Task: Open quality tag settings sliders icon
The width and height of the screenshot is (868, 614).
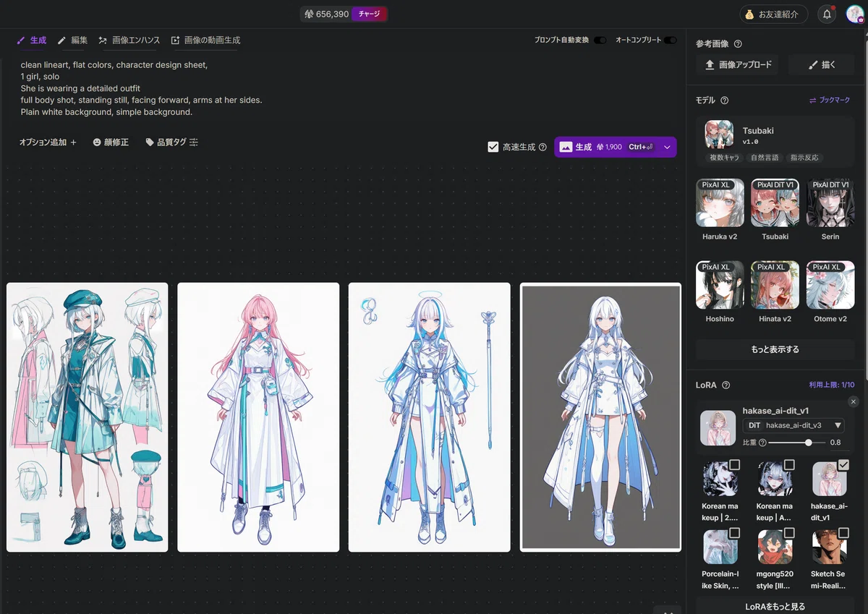Action: point(193,142)
